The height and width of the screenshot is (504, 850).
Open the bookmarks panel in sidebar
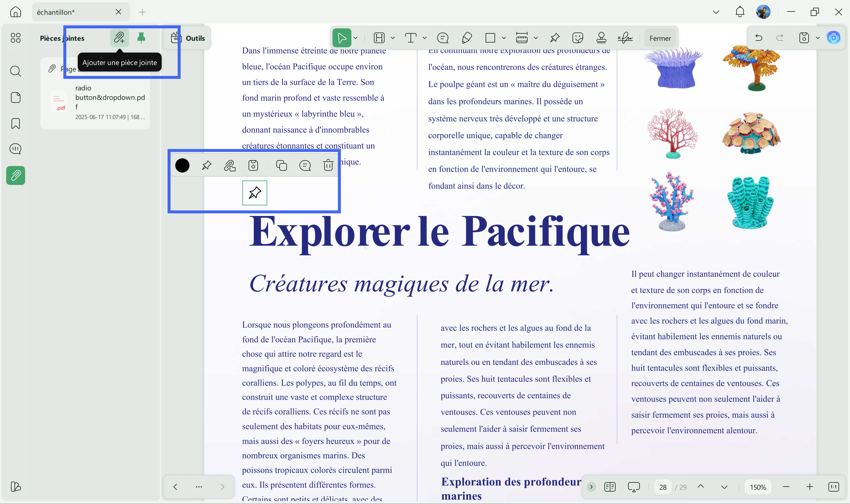click(x=16, y=123)
